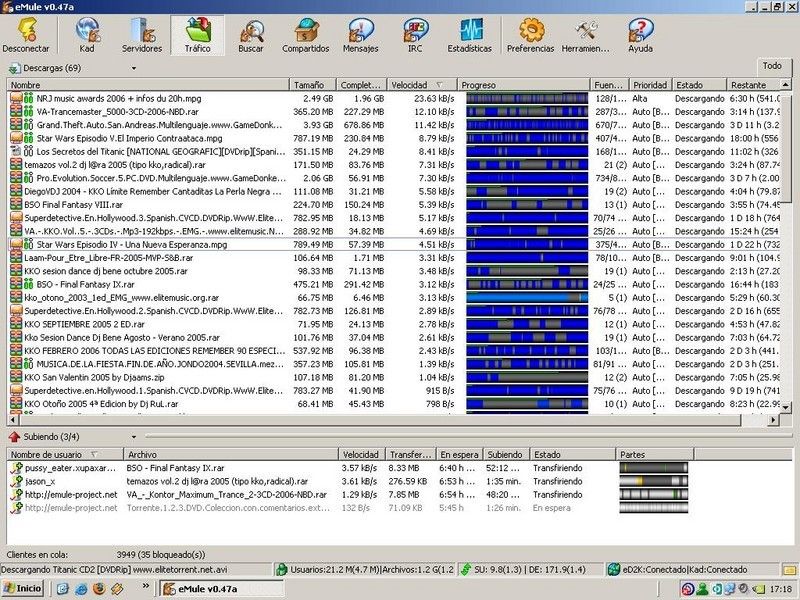This screenshot has width=800, height=600.
Task: Open the Servidores toolbar icon
Action: point(142,35)
